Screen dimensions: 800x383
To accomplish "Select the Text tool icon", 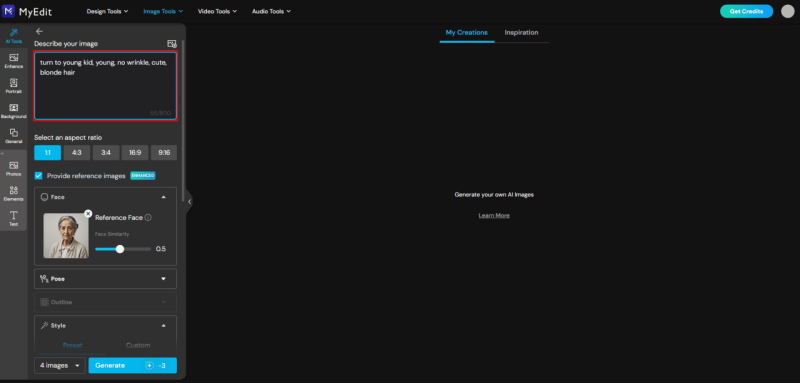I will (x=14, y=218).
